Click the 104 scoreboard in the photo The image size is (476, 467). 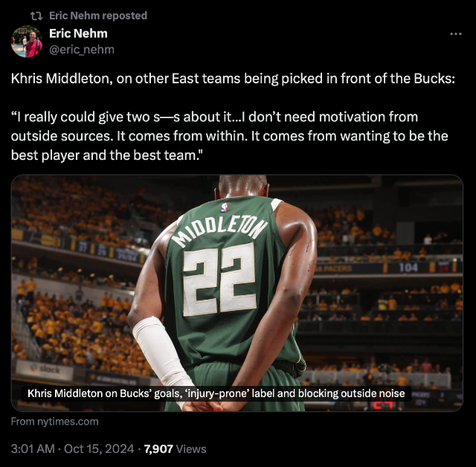408,268
